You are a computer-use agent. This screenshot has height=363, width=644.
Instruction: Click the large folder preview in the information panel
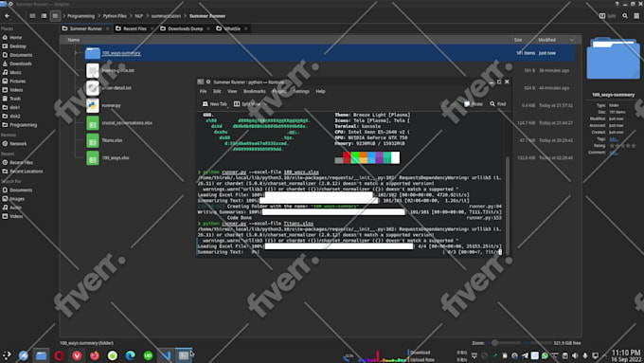coord(613,59)
